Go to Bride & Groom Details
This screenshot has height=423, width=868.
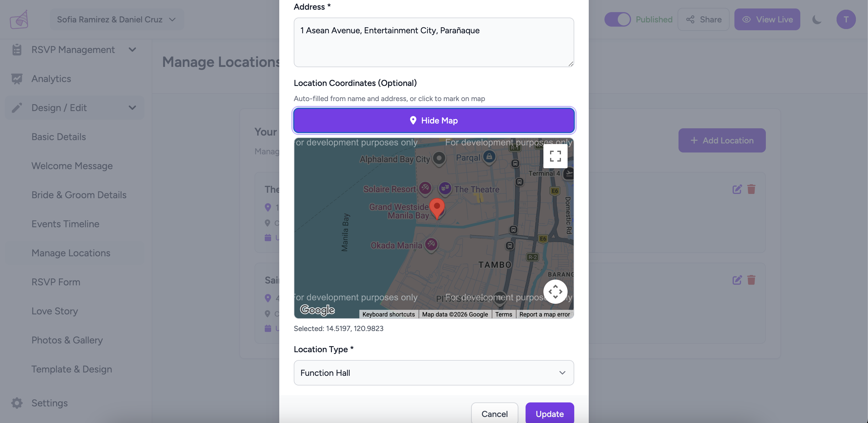(79, 195)
